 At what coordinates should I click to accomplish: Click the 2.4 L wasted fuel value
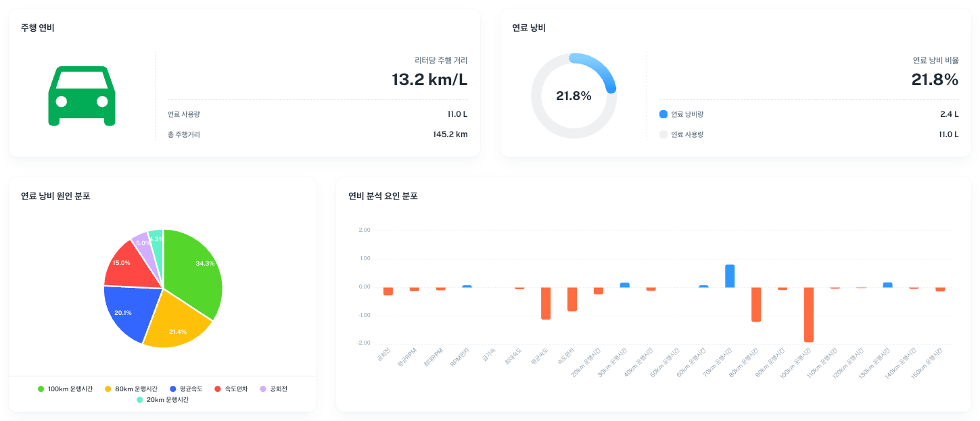(950, 114)
